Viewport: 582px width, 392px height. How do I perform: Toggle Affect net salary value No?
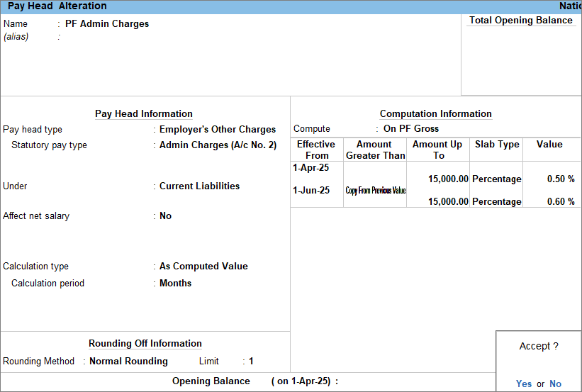165,216
